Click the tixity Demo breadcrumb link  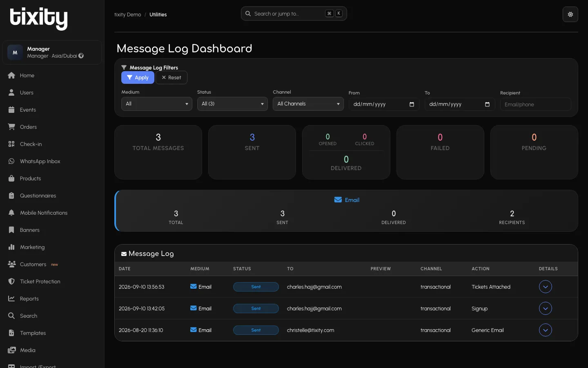(x=128, y=15)
